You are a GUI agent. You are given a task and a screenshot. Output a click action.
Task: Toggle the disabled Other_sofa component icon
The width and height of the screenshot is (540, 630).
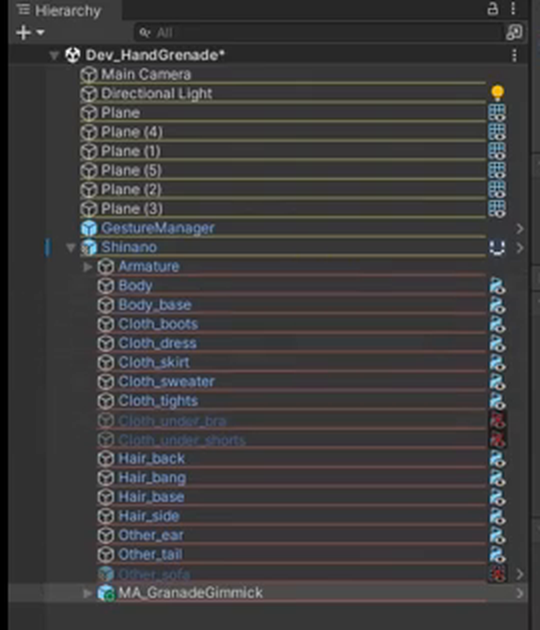[497, 574]
